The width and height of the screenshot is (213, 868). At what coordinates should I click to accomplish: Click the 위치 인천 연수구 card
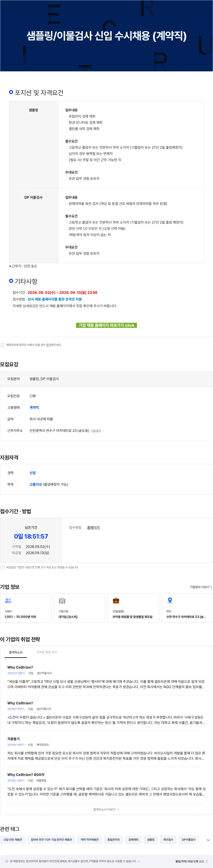click(x=187, y=607)
